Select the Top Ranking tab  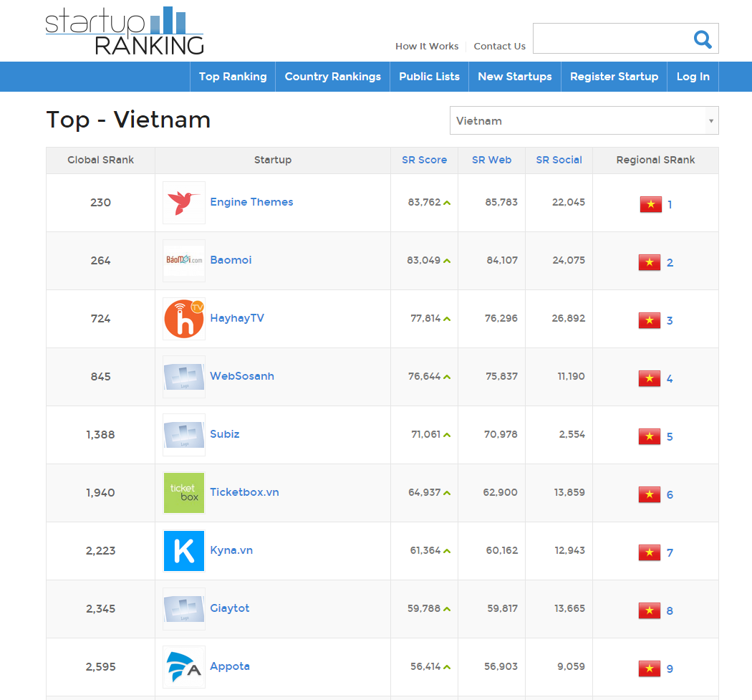pyautogui.click(x=232, y=77)
